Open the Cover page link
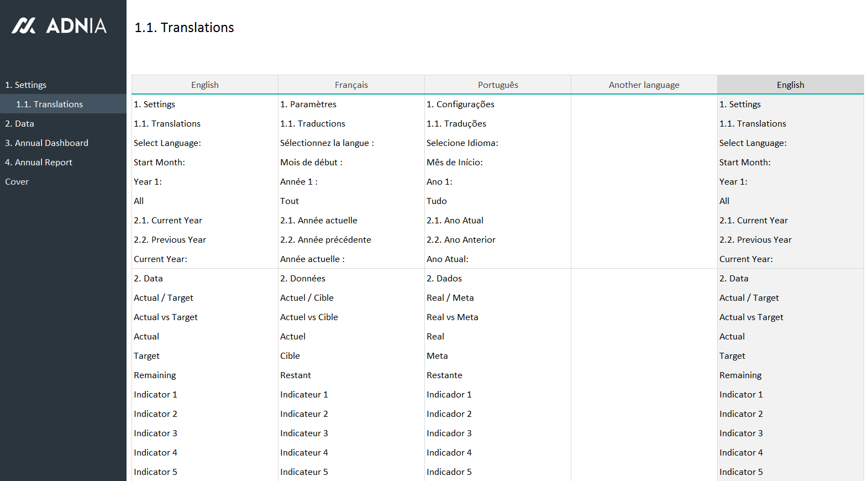Viewport: 868px width, 481px height. coord(17,182)
